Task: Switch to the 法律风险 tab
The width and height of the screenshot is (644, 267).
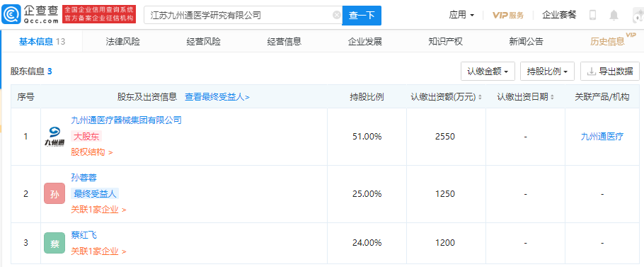Action: point(123,42)
